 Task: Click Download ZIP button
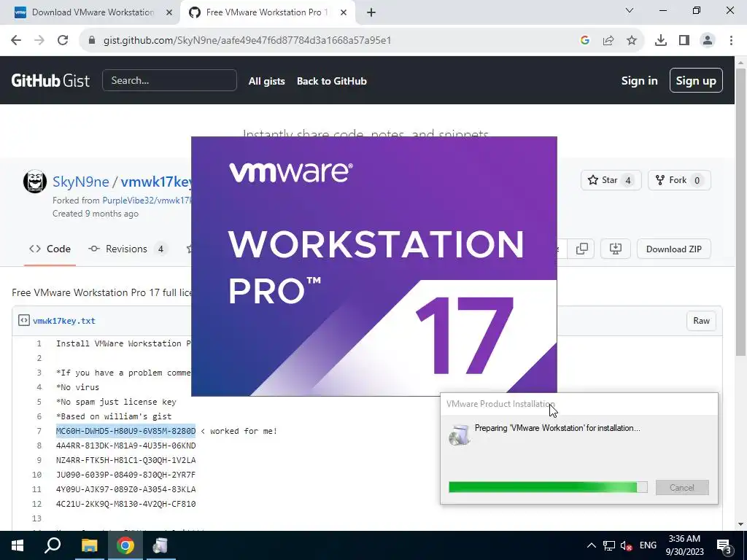point(673,249)
